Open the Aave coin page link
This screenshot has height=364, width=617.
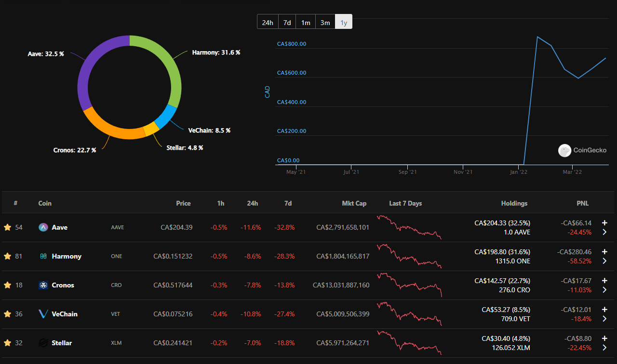60,227
